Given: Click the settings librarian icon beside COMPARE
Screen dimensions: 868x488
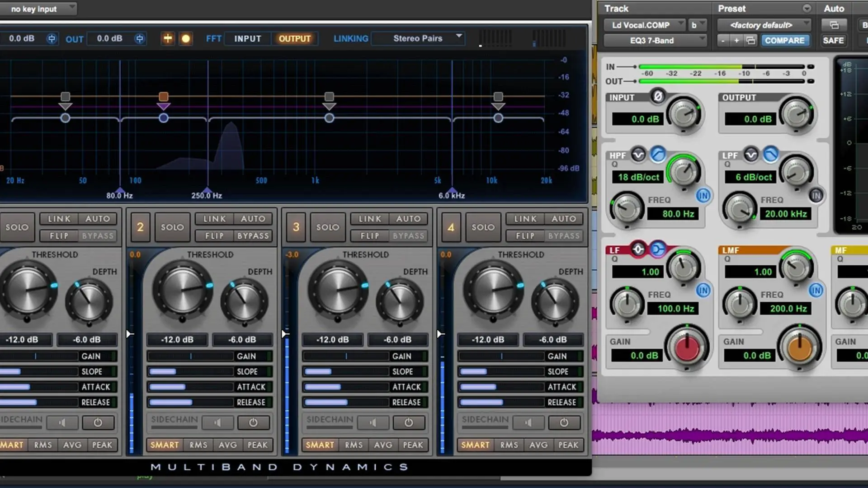Looking at the screenshot, I should [750, 40].
